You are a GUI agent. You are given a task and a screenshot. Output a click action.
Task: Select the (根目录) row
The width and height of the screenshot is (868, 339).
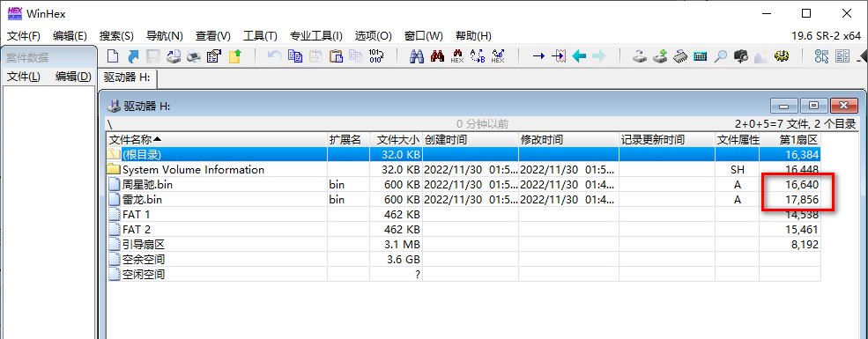tap(464, 154)
